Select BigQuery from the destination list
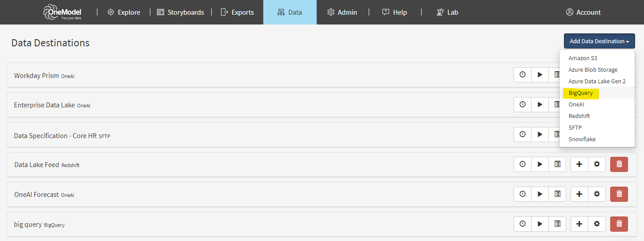Screen dimensions: 644x241 point(580,93)
